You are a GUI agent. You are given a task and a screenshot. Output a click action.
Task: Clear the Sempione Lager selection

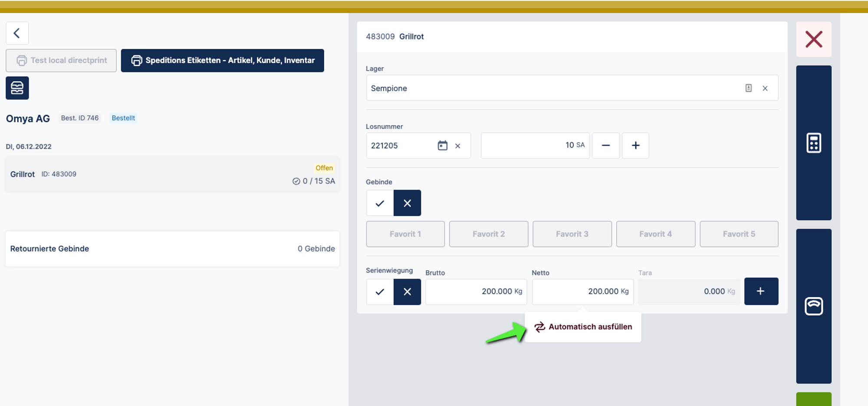pyautogui.click(x=765, y=88)
